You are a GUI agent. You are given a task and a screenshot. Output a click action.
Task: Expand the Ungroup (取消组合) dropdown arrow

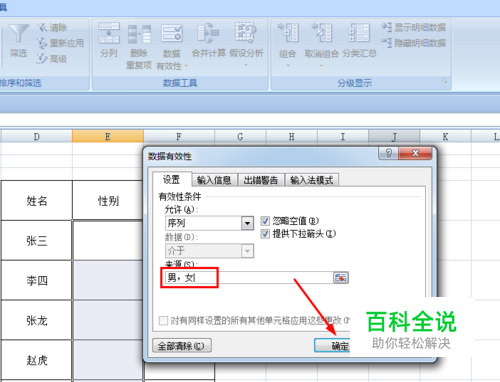[321, 66]
